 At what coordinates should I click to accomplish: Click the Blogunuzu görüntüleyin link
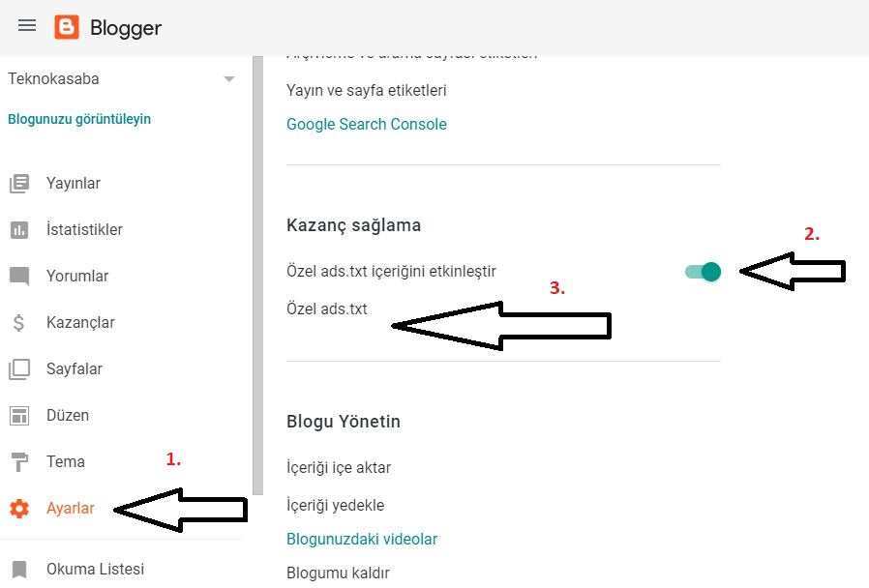79,120
